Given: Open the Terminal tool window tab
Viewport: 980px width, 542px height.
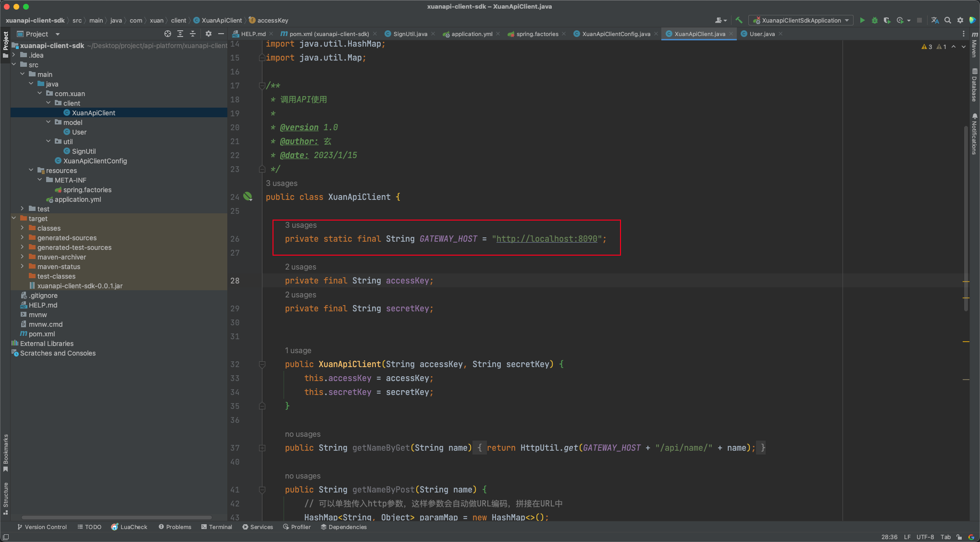Looking at the screenshot, I should coord(217,527).
